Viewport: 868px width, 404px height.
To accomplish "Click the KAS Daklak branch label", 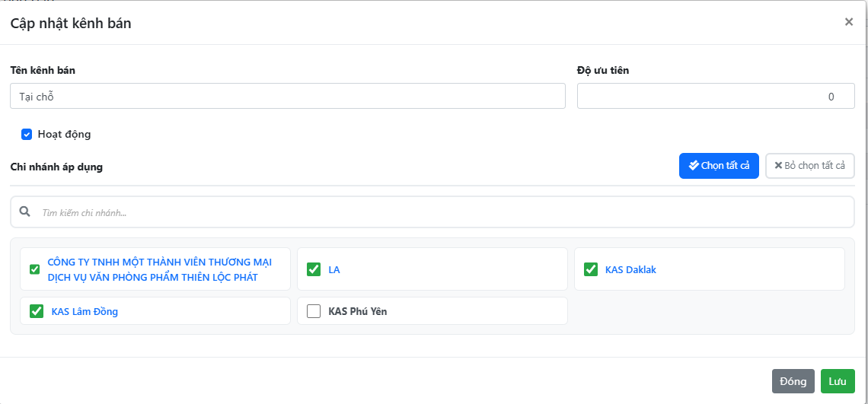I will (630, 269).
